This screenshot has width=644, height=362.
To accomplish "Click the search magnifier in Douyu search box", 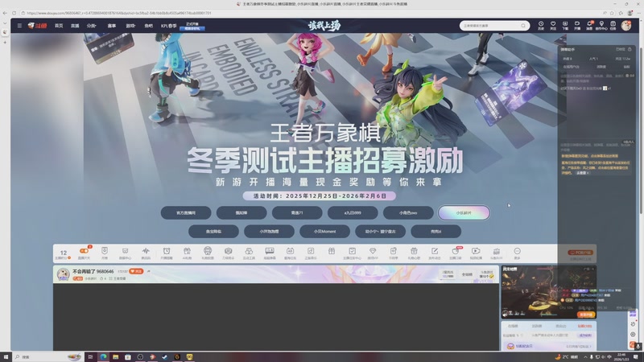I will [x=522, y=26].
